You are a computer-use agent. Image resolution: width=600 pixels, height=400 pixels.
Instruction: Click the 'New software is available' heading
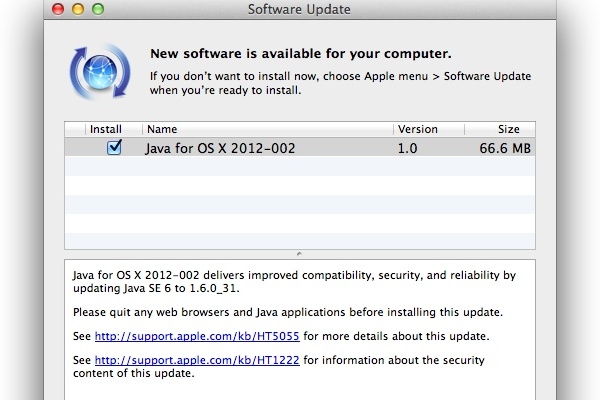click(301, 54)
